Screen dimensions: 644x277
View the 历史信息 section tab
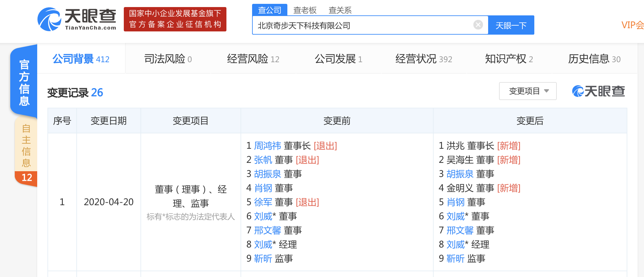594,59
